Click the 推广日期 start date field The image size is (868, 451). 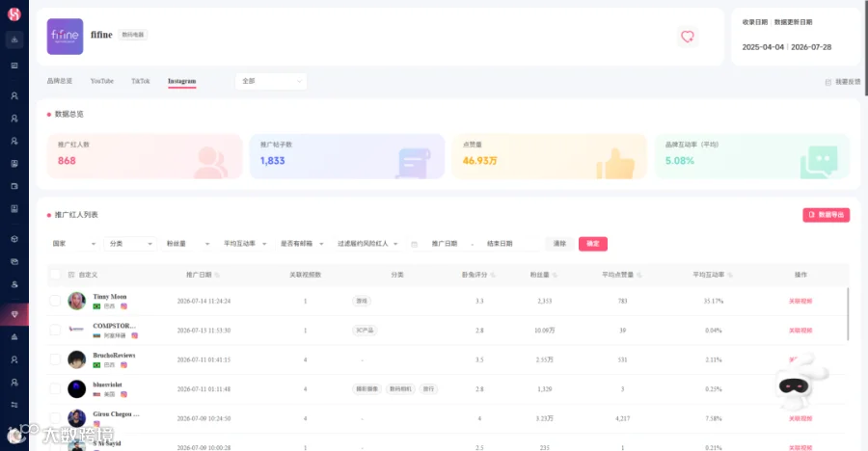pos(445,244)
